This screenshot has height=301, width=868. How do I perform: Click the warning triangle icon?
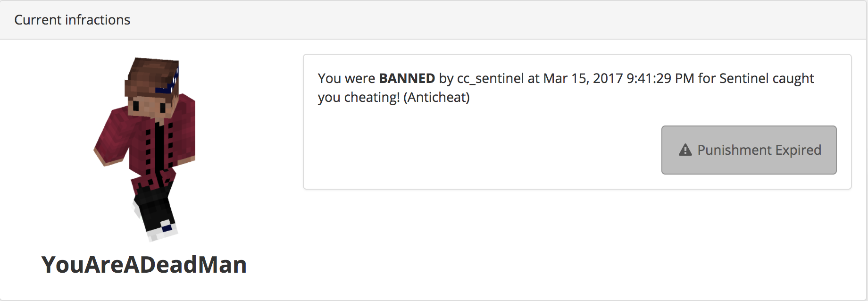[x=685, y=150]
